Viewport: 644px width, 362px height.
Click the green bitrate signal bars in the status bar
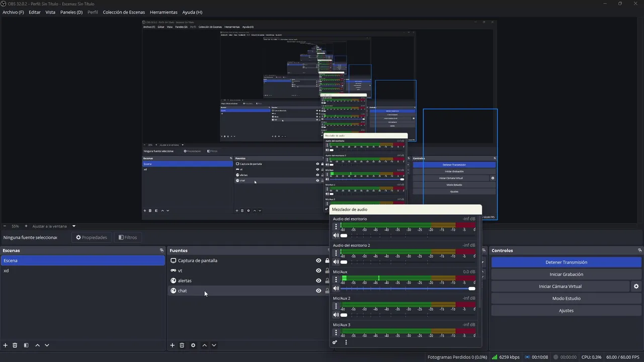[x=495, y=357]
